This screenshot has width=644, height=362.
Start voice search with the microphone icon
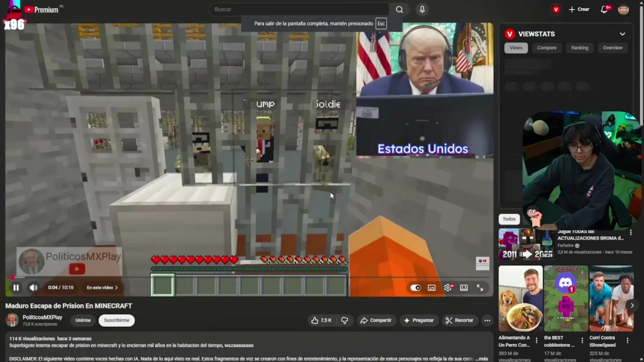coord(422,10)
